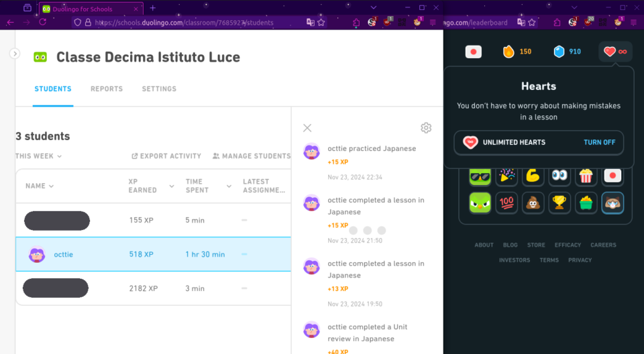Open the TERMS footer link
The height and width of the screenshot is (354, 644).
click(x=549, y=260)
